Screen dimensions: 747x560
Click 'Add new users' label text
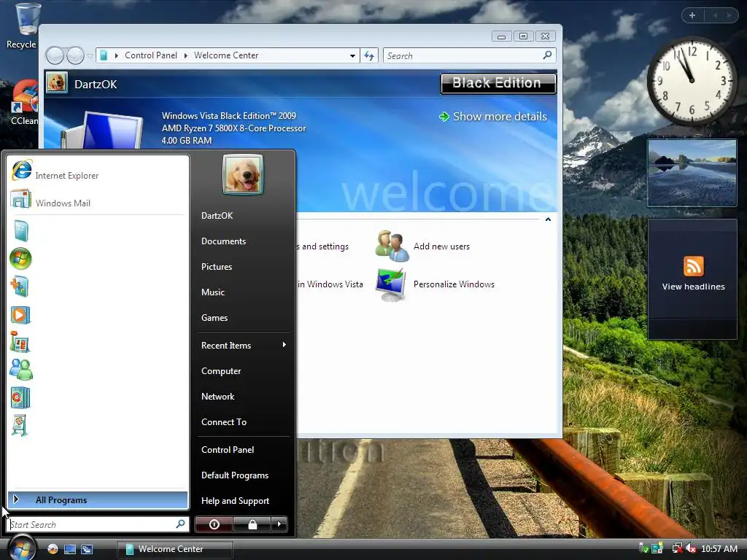pos(441,246)
